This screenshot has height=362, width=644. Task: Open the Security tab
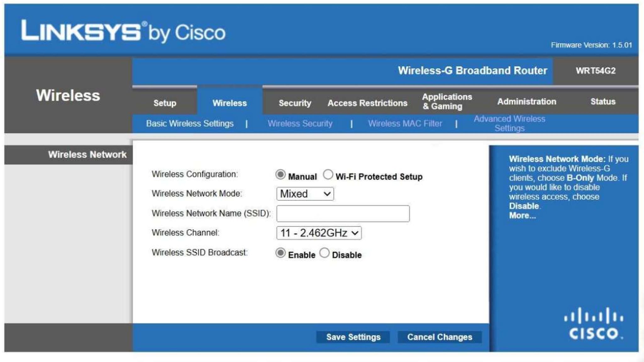point(294,103)
